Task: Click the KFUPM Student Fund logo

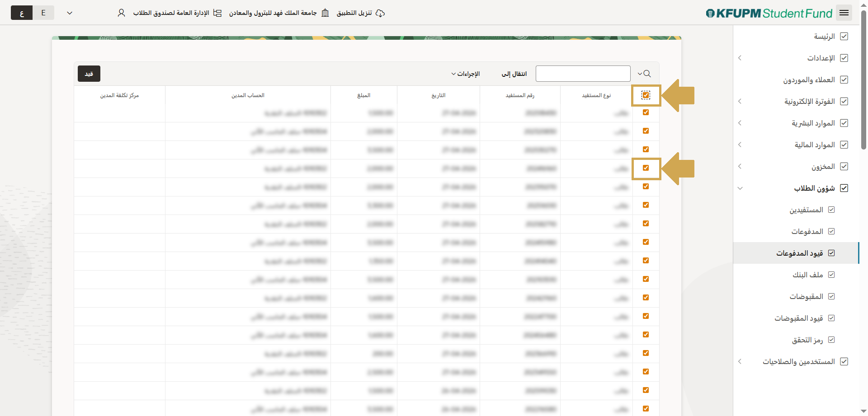Action: point(769,13)
